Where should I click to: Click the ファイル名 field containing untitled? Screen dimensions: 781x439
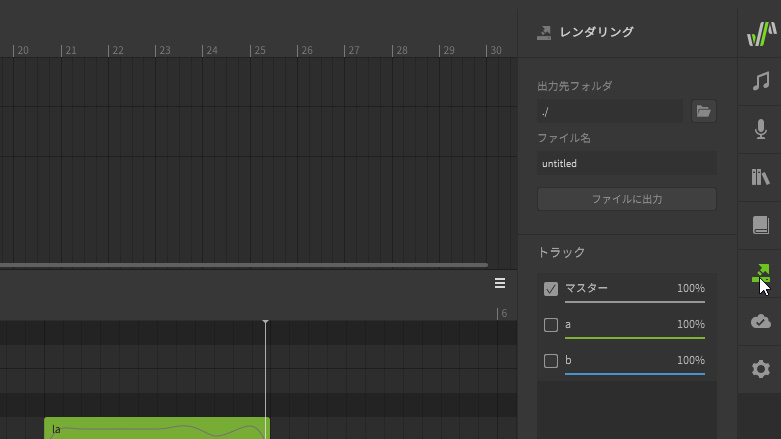[627, 163]
